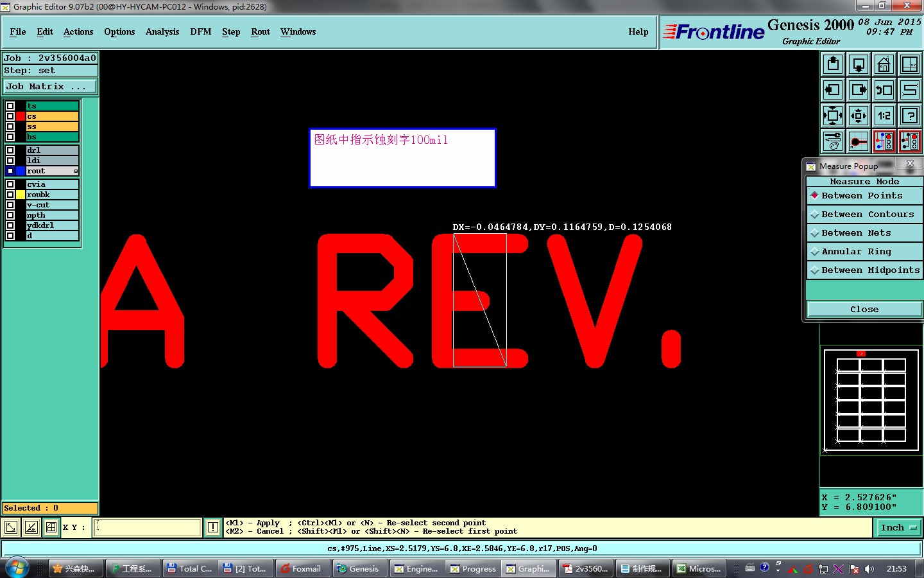
Task: Click Close in Measure Popup
Action: click(864, 310)
